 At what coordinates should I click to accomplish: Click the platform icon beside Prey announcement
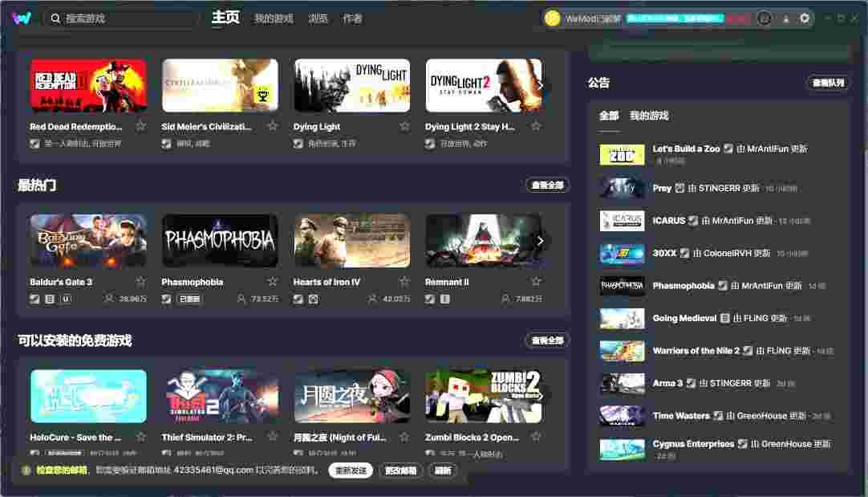tap(679, 188)
